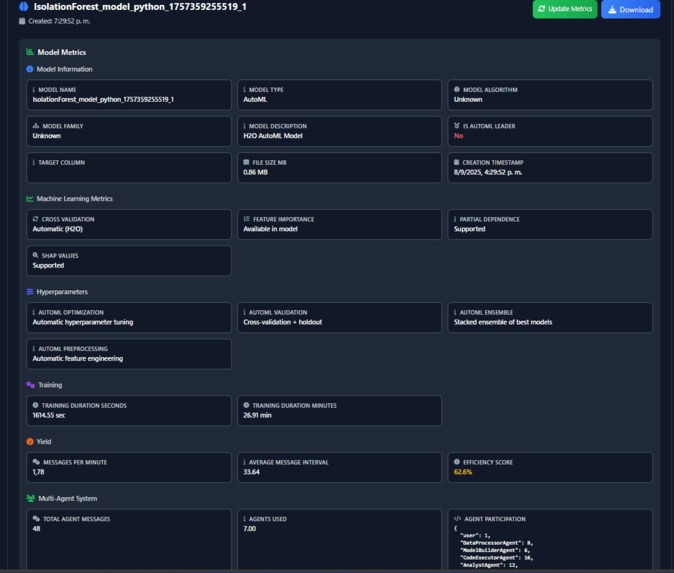
Task: Click the Creation Timestamp calendar icon
Action: (x=456, y=162)
